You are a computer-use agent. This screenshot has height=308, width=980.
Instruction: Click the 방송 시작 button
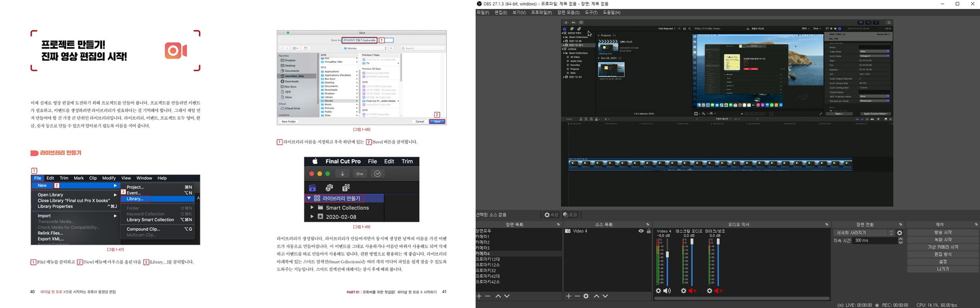point(943,233)
